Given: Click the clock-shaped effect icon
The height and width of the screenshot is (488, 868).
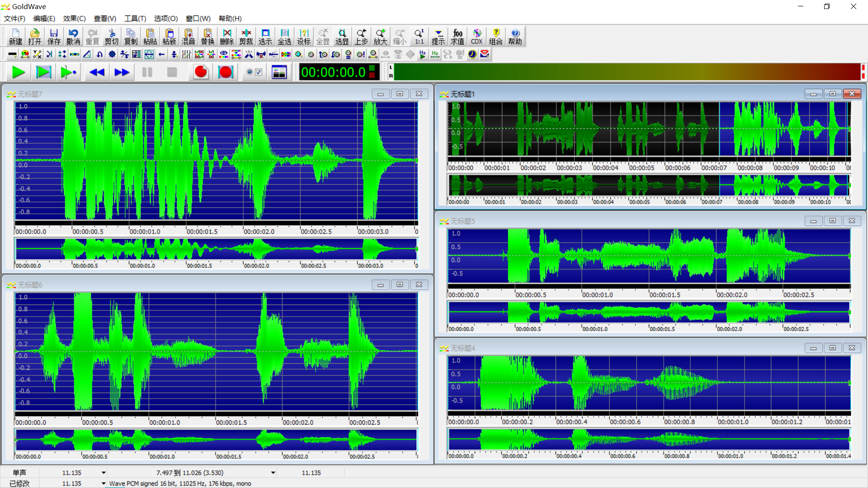Looking at the screenshot, I should [472, 54].
